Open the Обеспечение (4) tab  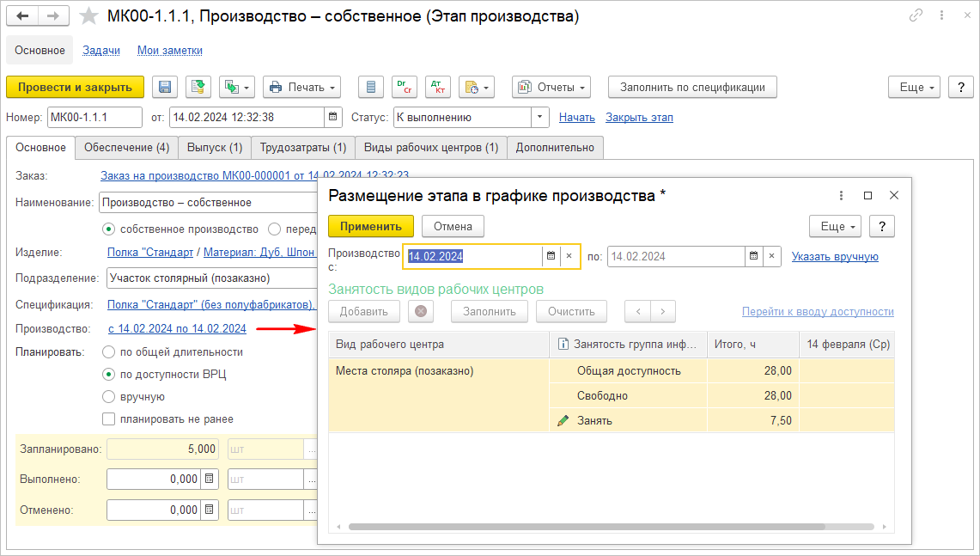126,148
